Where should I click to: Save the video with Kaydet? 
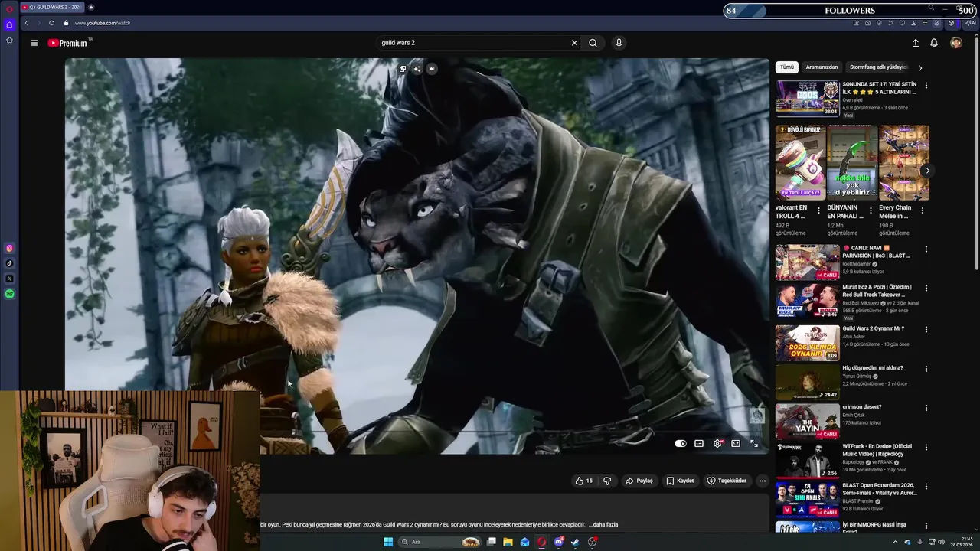coord(680,481)
